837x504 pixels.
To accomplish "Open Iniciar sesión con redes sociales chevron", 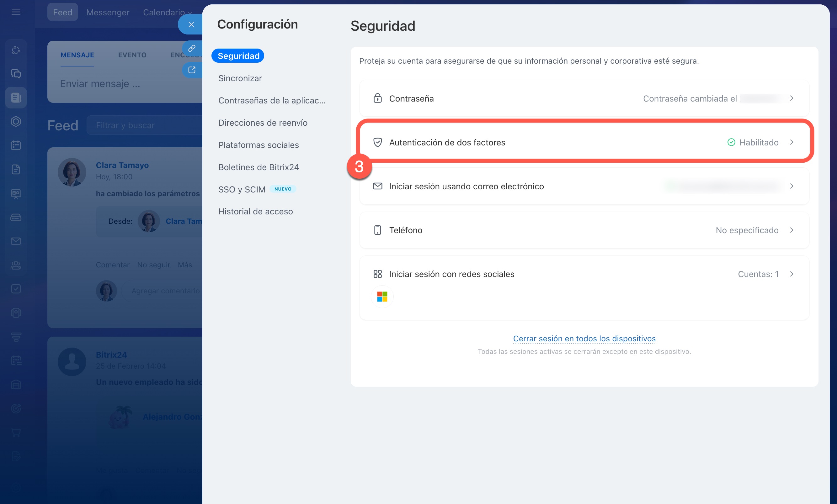I will click(x=792, y=274).
